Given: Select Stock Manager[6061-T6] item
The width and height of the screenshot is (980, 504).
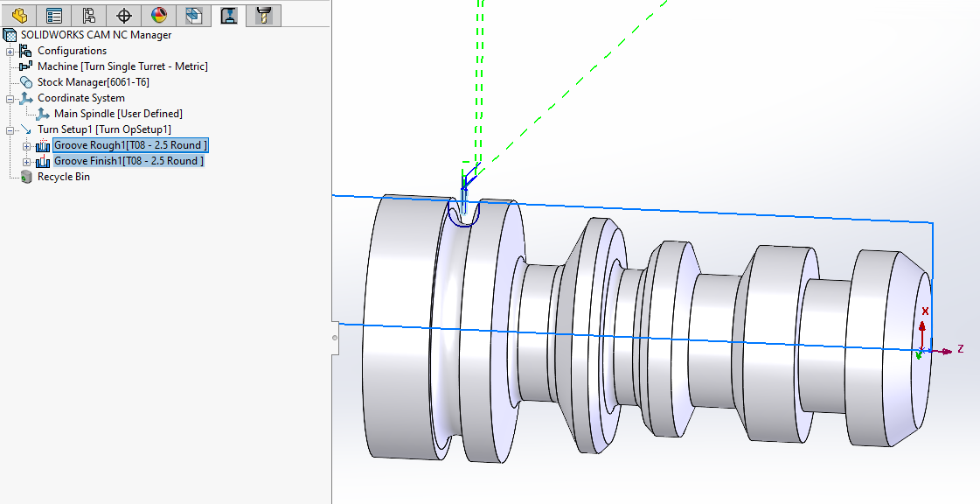Looking at the screenshot, I should point(93,82).
